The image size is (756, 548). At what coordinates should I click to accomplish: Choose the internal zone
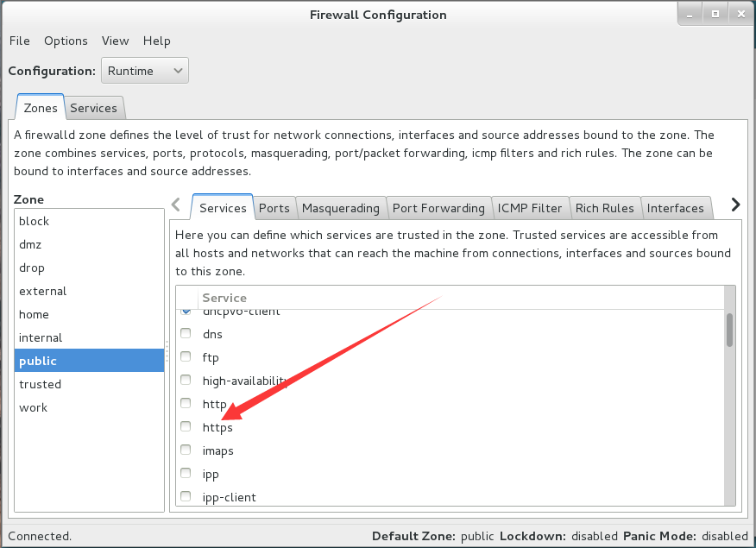tap(89, 337)
